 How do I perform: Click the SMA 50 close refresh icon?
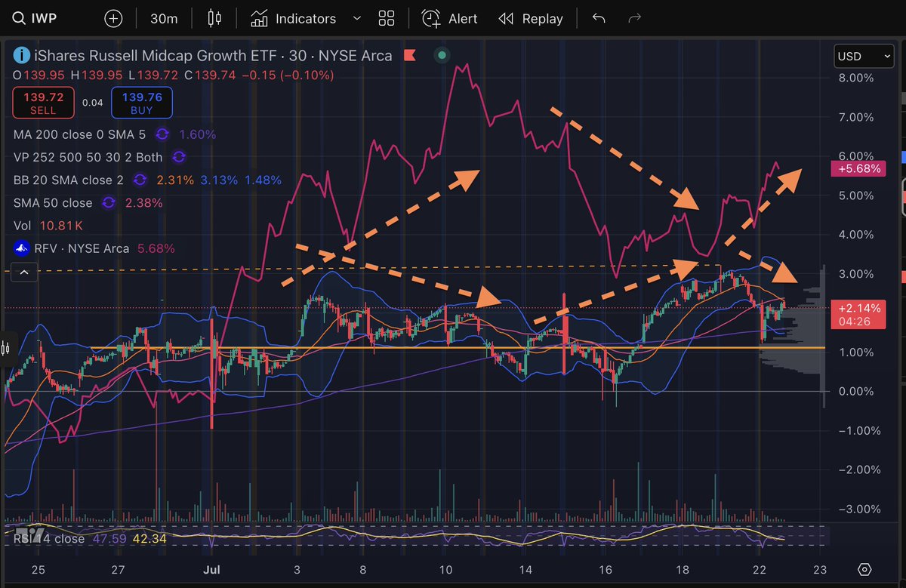coord(109,202)
